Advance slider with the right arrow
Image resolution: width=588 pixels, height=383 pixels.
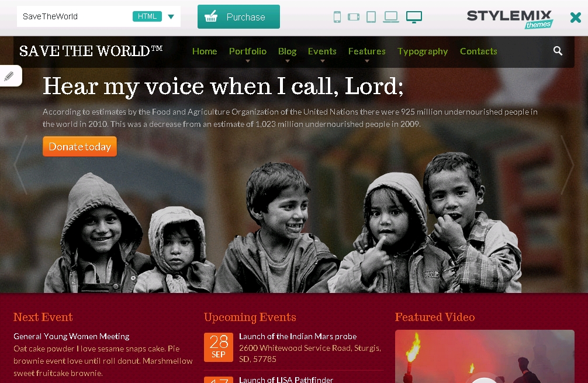(567, 164)
